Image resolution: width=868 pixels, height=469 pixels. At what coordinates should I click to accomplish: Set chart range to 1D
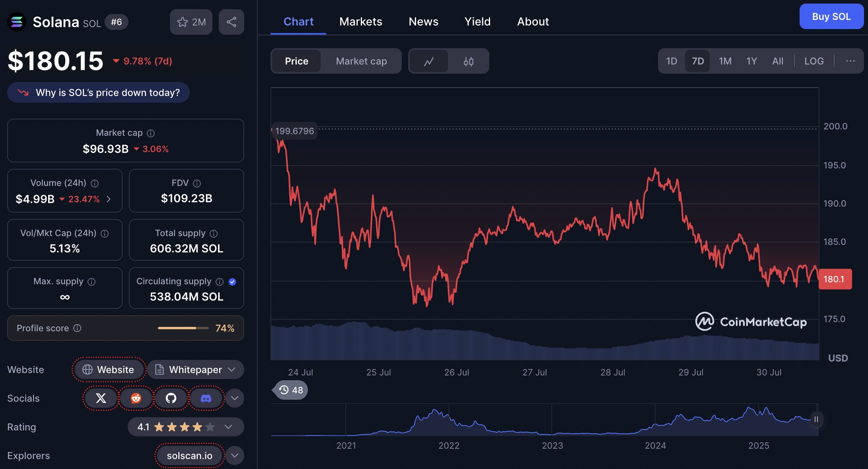click(671, 61)
